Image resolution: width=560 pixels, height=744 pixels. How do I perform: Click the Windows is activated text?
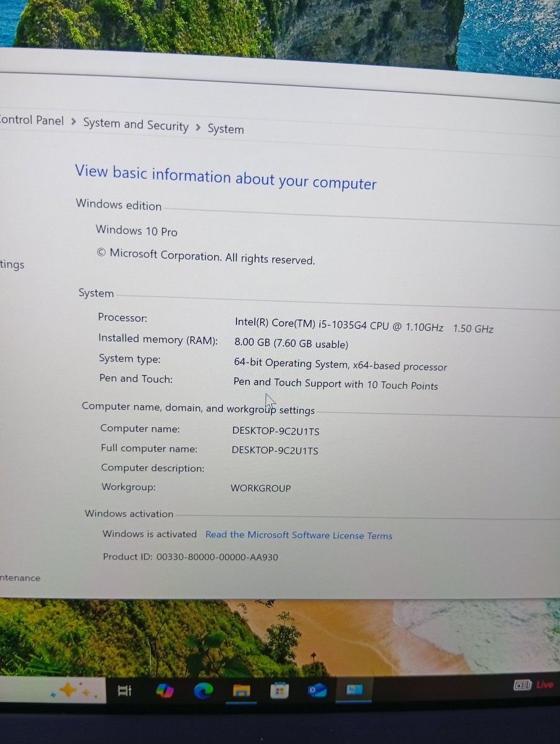[149, 534]
